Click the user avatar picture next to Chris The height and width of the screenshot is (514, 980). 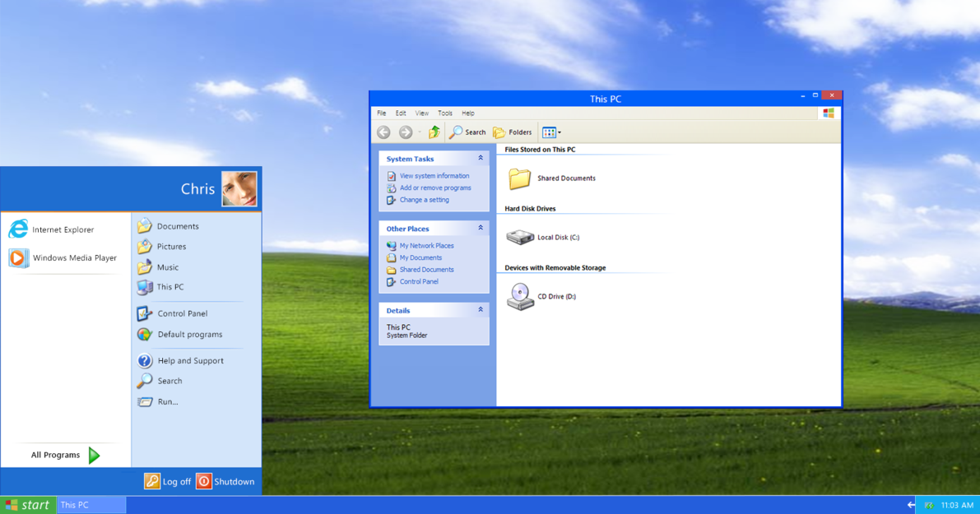pos(239,188)
